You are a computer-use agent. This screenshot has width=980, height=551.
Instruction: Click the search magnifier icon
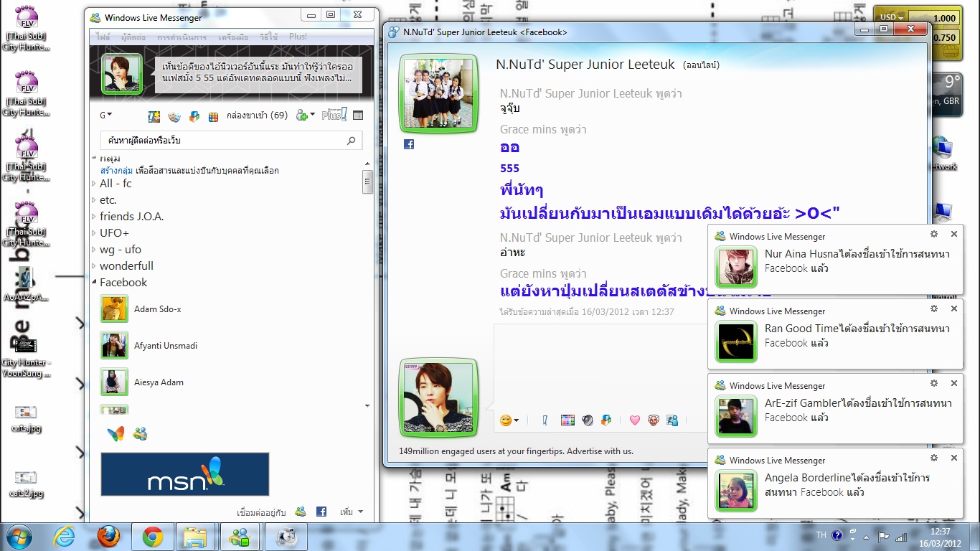(352, 141)
